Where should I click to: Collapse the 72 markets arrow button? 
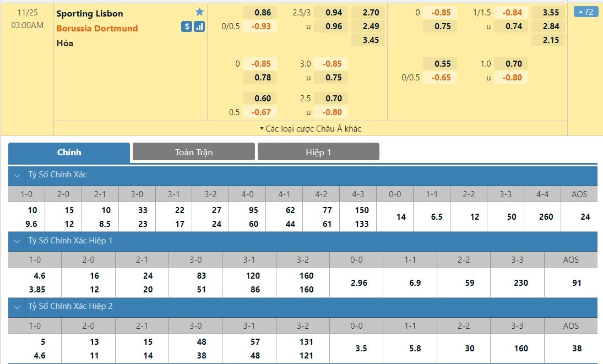click(x=585, y=12)
